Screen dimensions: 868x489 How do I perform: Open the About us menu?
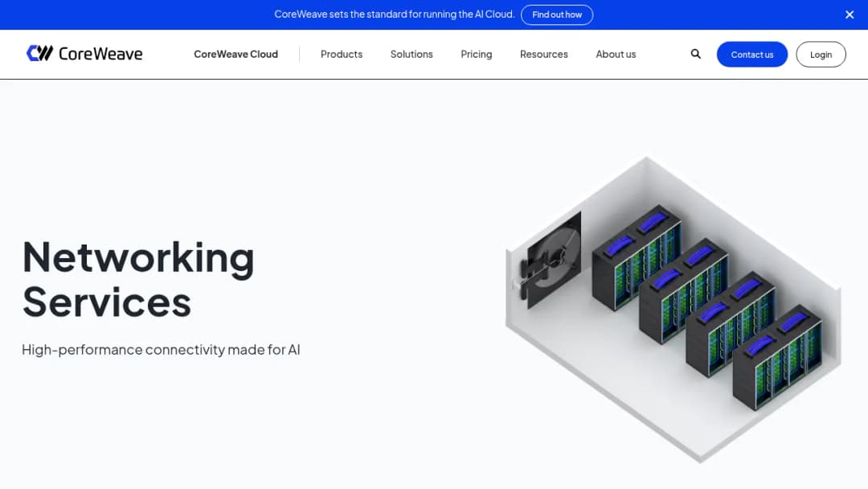pos(616,54)
